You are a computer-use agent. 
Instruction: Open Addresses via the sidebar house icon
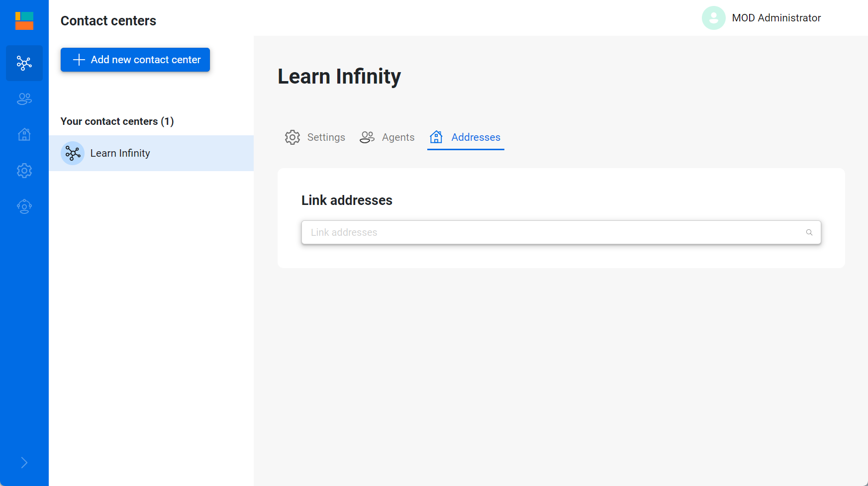pos(24,135)
